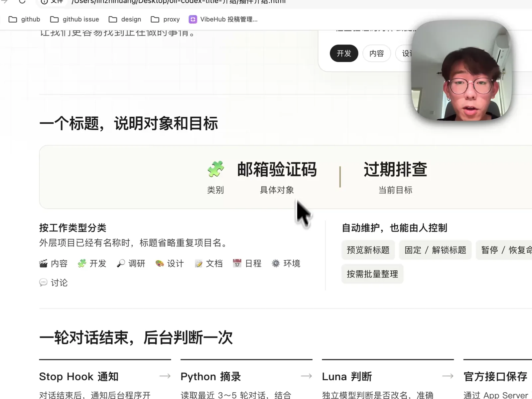Click the puzzle piece category icon in title card

tap(216, 169)
